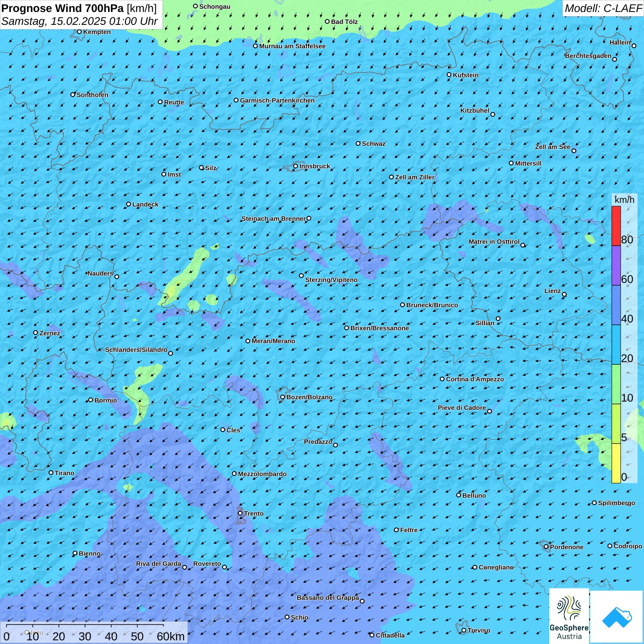Click the 'Kempten' label

(x=97, y=32)
